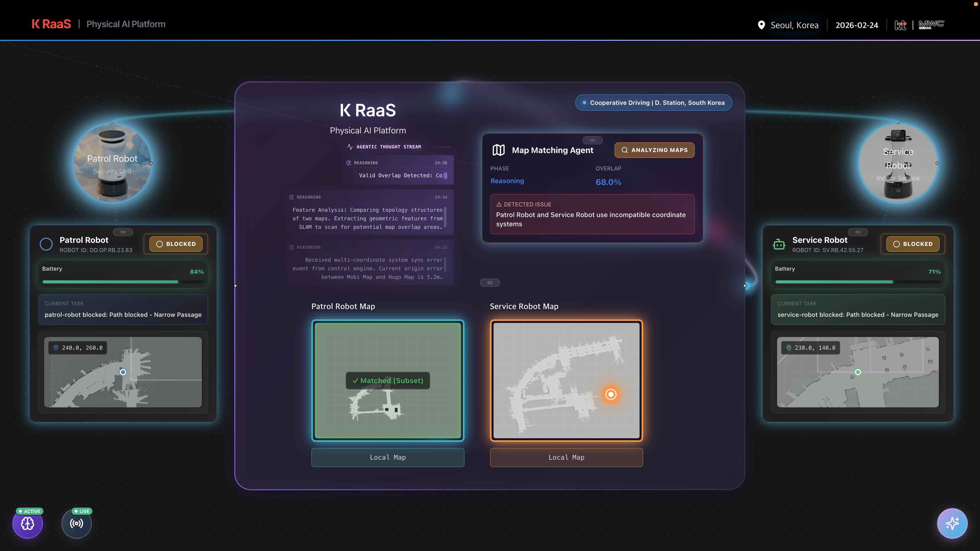Click the reasoning icon on the 24:36 entry
Viewport: 980px width, 551px height.
point(349,163)
